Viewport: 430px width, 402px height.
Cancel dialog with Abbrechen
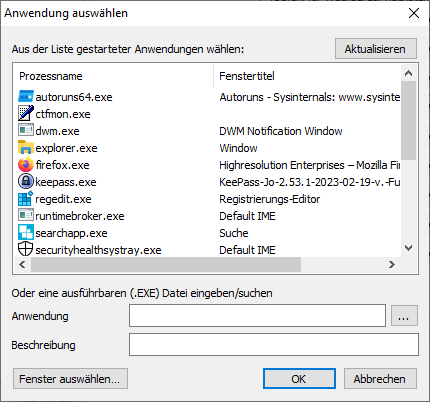coord(380,379)
